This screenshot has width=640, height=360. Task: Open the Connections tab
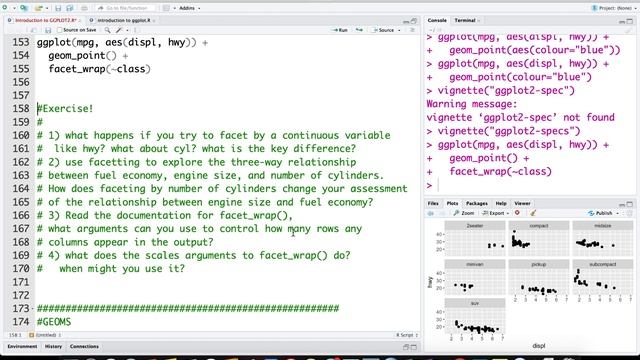[84, 347]
